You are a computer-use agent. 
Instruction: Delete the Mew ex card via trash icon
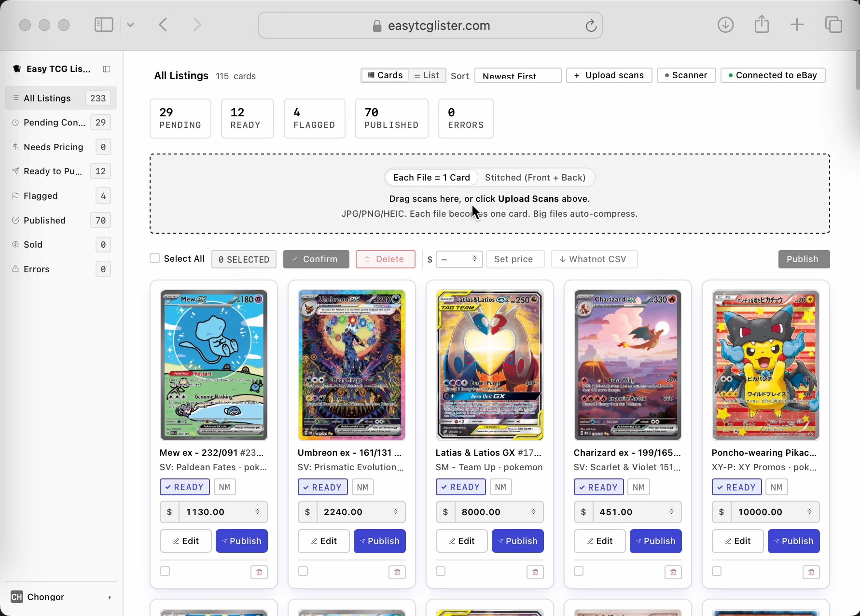[259, 572]
